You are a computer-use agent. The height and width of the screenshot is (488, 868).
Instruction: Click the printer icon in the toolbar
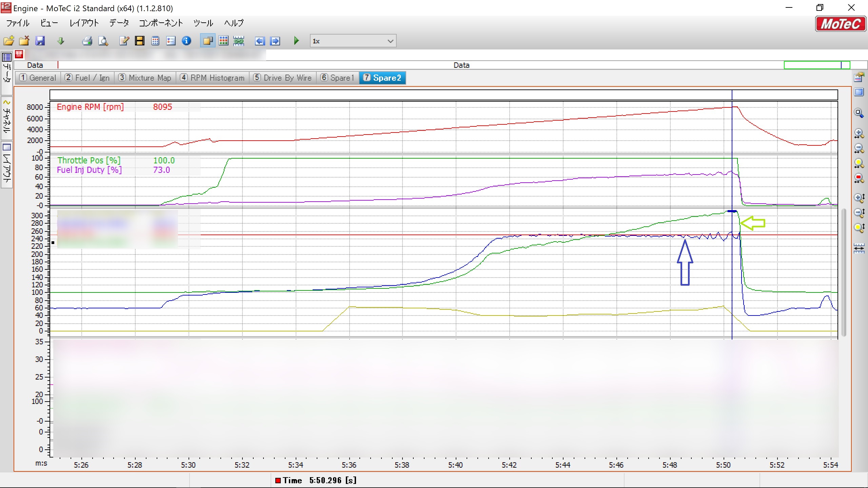pos(87,41)
